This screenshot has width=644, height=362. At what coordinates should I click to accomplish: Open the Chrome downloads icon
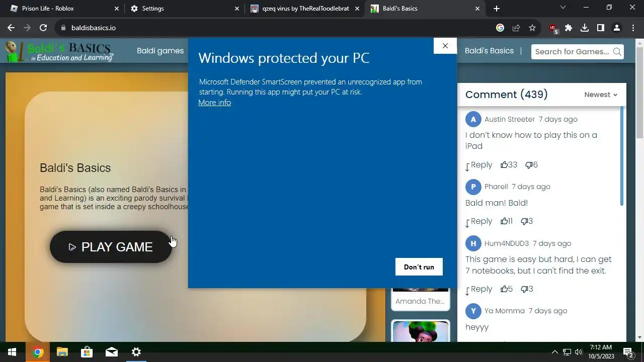click(x=585, y=28)
